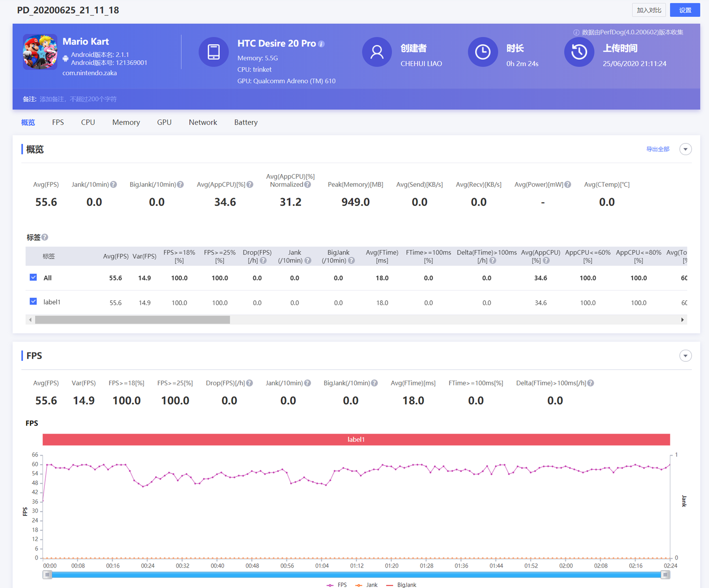The width and height of the screenshot is (709, 588).
Task: Click the blue 设置 button
Action: coord(685,10)
